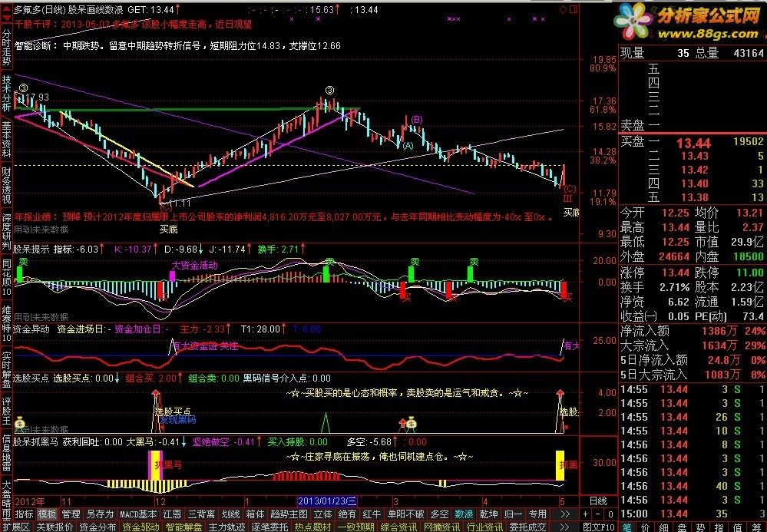Apply the 立体 template
767x532 pixels.
pyautogui.click(x=322, y=514)
